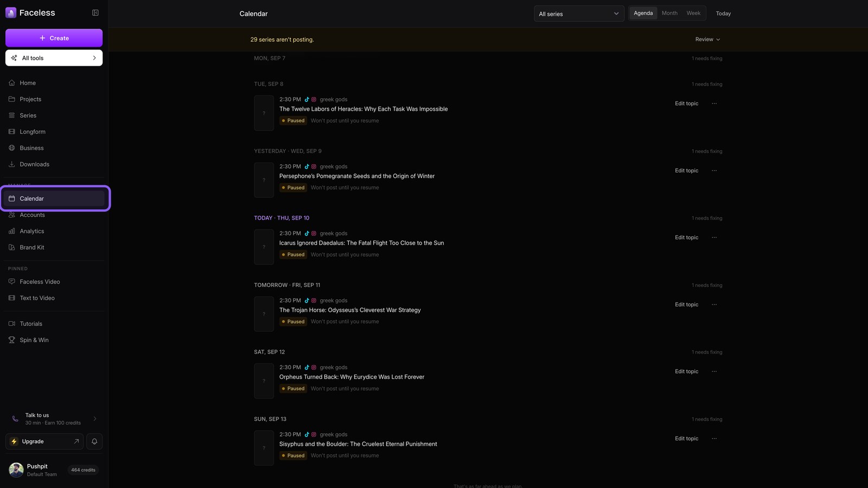
Task: Open Longform in sidebar
Action: point(54,132)
